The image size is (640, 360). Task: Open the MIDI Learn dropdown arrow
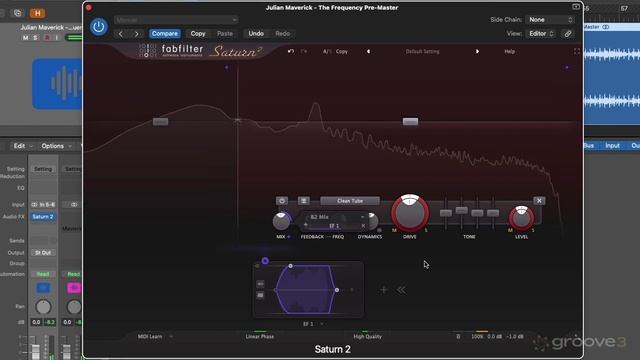click(x=171, y=337)
